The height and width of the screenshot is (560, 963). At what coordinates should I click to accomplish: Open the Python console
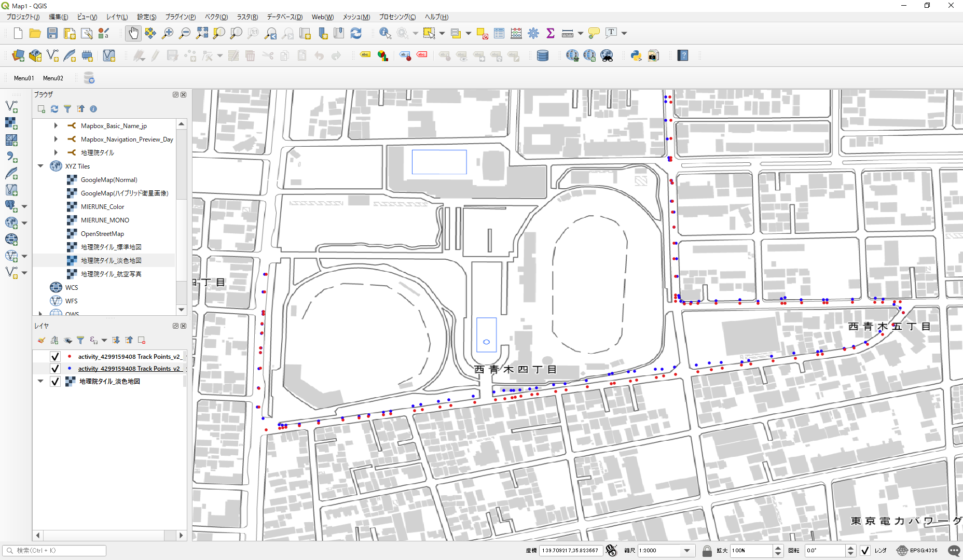point(636,55)
